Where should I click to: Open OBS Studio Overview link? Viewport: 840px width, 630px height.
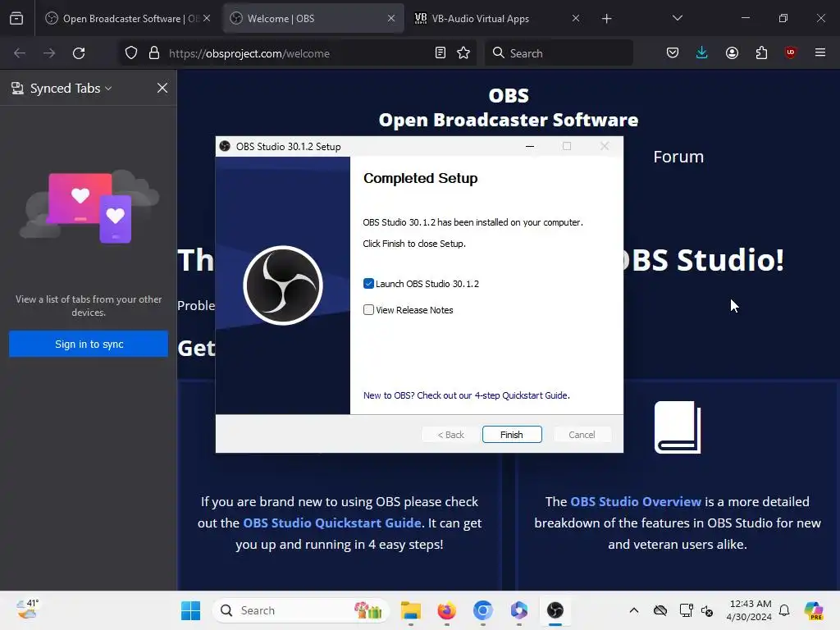(636, 501)
